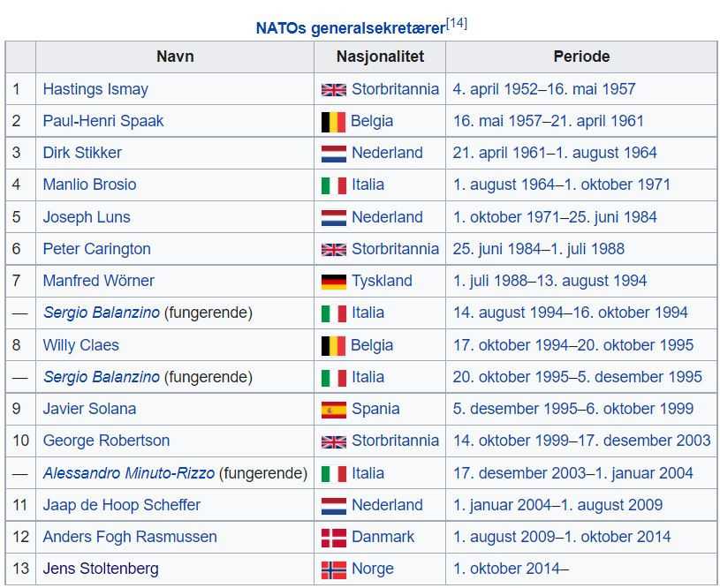The width and height of the screenshot is (720, 588).
Task: Click the Belgian flag in Paul-Henri Spaak's row
Action: coord(333,121)
